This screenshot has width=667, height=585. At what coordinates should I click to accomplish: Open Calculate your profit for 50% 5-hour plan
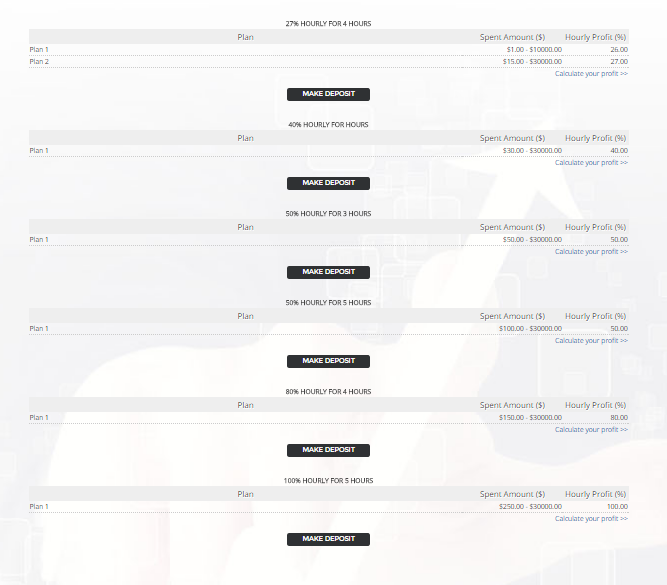[x=591, y=340]
